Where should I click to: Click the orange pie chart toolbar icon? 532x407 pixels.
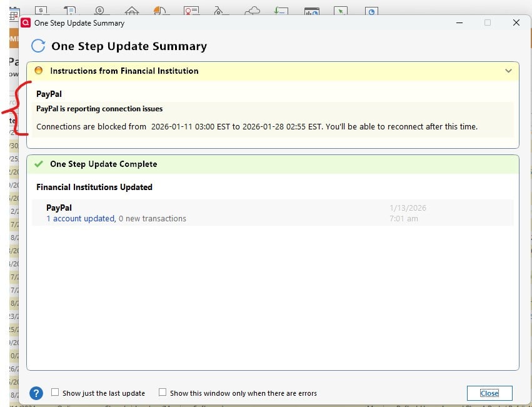tap(160, 11)
